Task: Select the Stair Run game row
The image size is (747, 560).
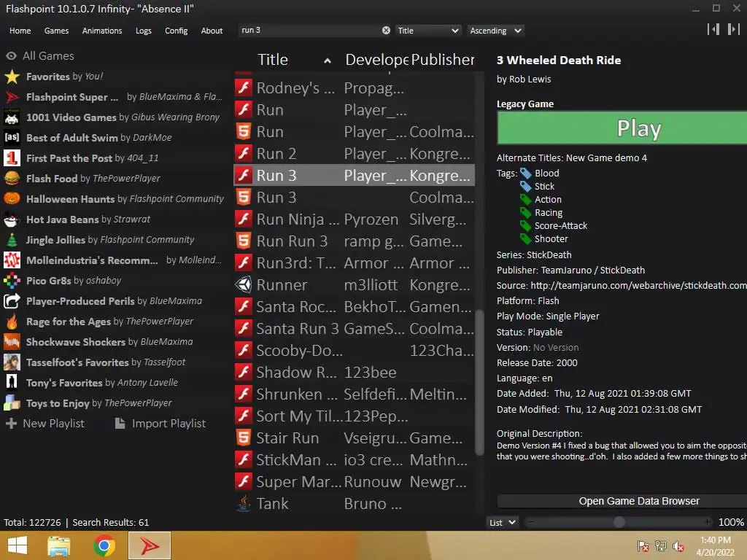Action: (354, 437)
